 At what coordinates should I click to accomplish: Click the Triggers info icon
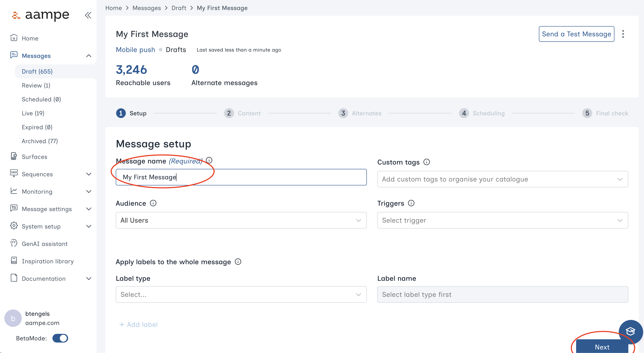[411, 203]
